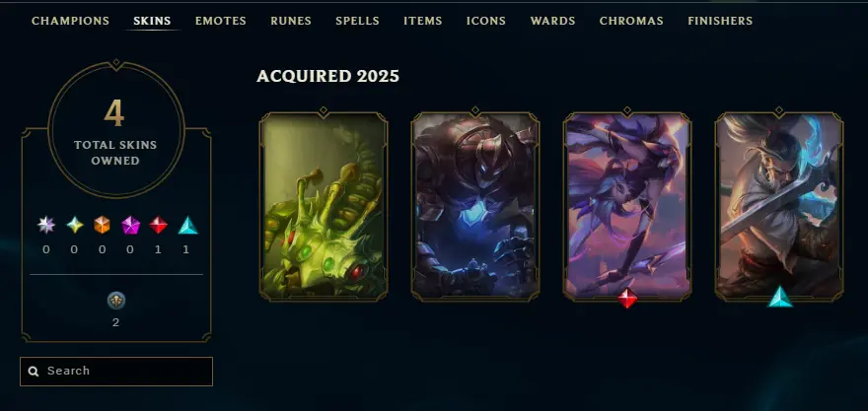868x411 pixels.
Task: Switch to the Finishers tab
Action: click(x=720, y=21)
